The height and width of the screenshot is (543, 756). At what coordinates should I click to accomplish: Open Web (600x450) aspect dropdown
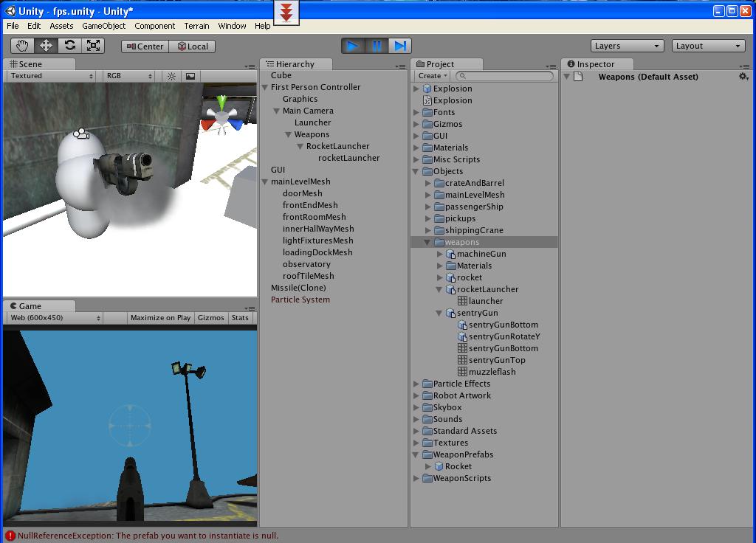(x=55, y=317)
